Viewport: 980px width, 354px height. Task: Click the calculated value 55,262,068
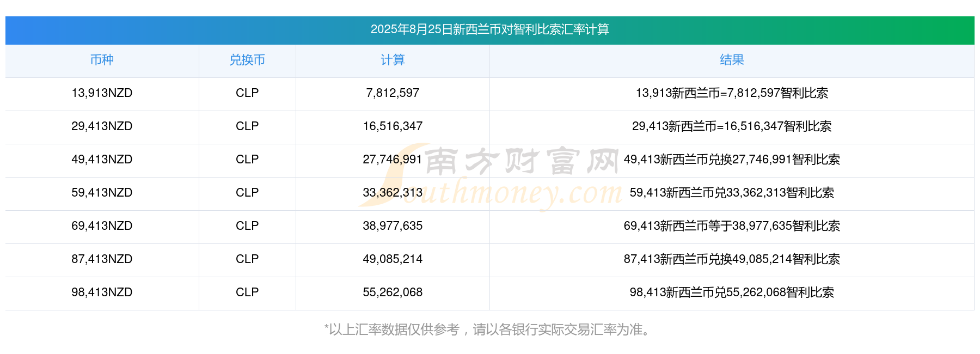tap(393, 292)
